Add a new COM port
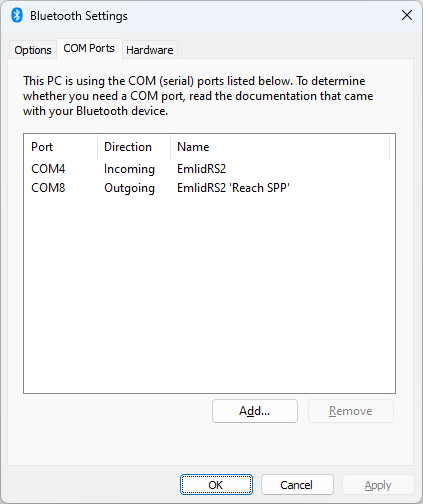423x504 pixels. tap(255, 411)
